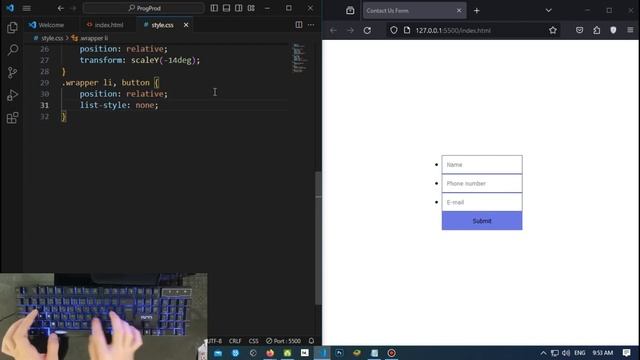Toggle the primary side bar layout icon
This screenshot has height=360, width=640.
214,8
